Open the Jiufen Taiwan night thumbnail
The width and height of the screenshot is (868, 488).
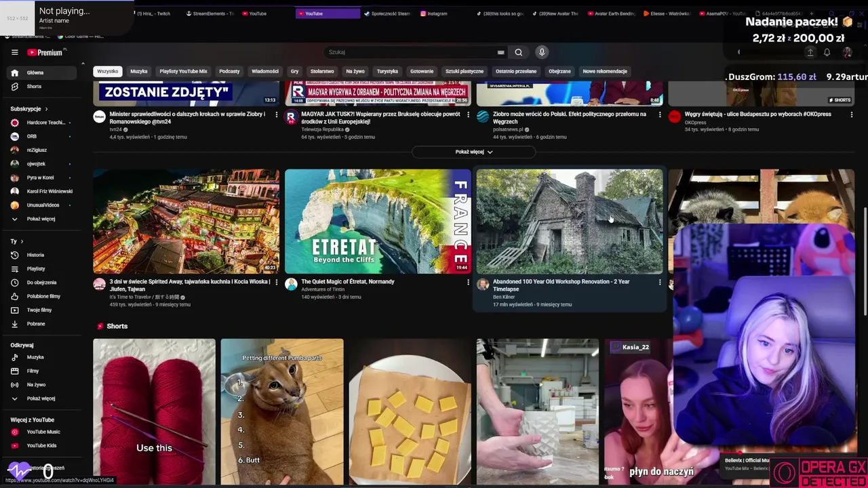[186, 222]
